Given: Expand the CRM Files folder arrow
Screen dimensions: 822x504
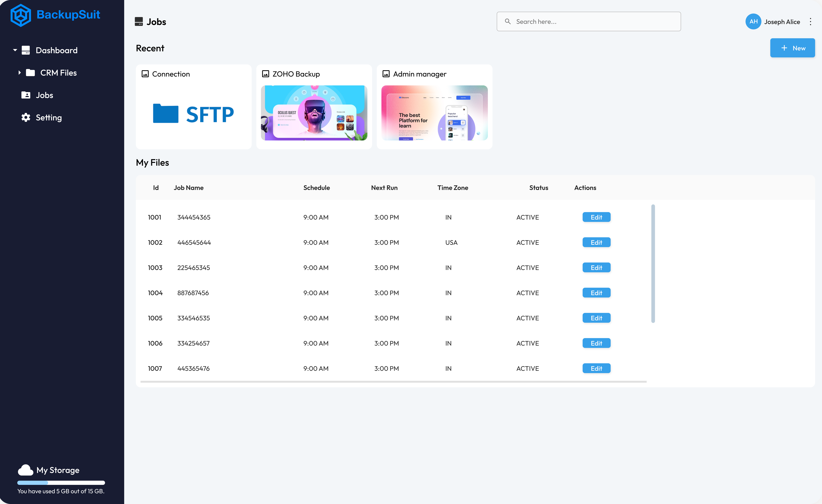Looking at the screenshot, I should tap(19, 73).
